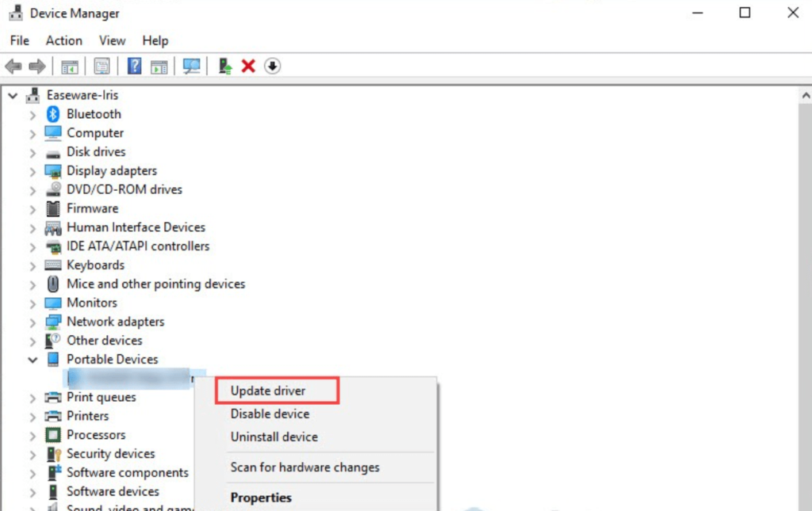
Task: Click the Portable Devices category icon
Action: tap(53, 360)
